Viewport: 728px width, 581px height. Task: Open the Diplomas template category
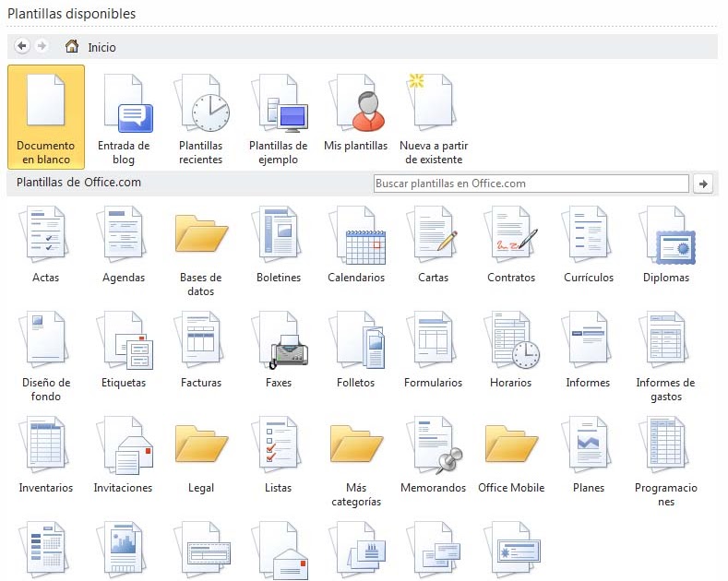click(x=666, y=243)
